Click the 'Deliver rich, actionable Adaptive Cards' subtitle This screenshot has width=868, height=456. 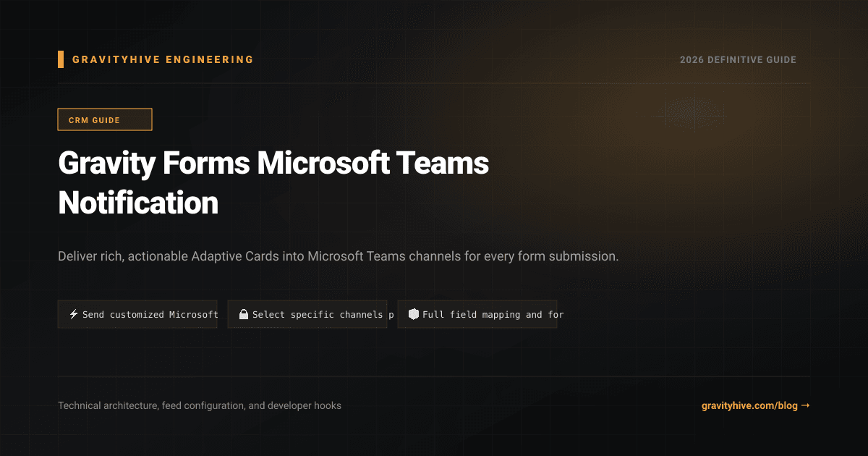(338, 256)
